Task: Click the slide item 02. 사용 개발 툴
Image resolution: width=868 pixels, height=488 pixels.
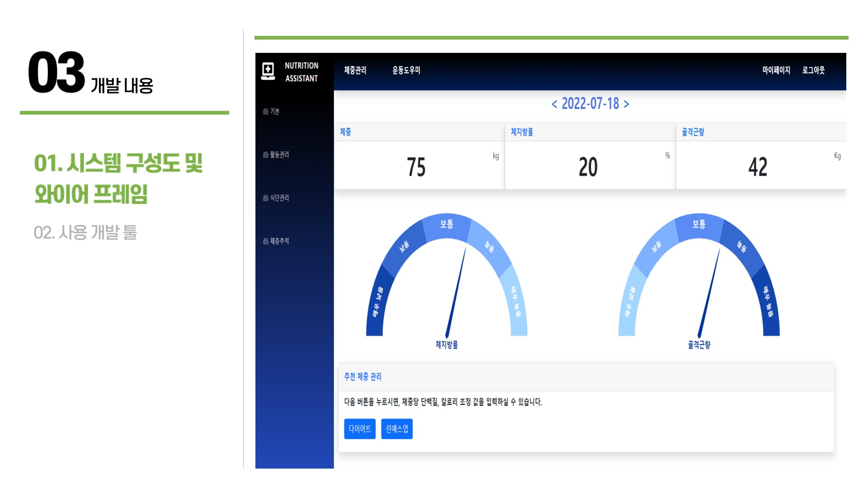Action: (85, 233)
